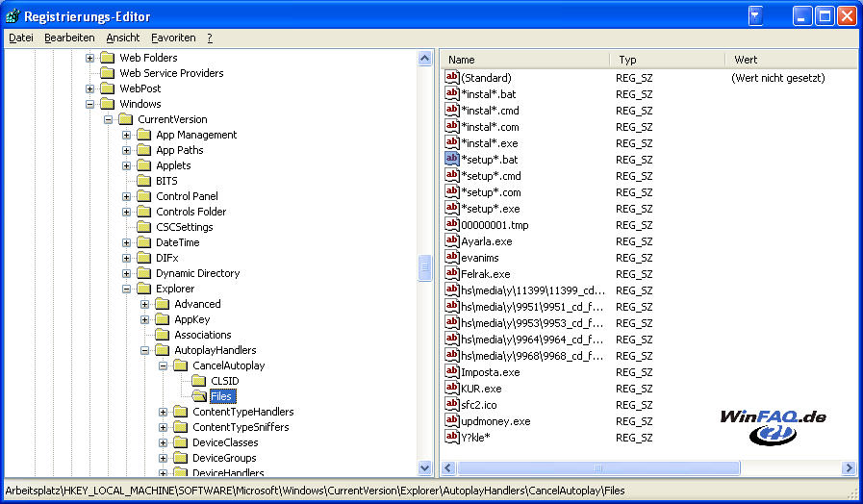The image size is (863, 504).
Task: Collapse the Explorer tree node
Action: click(127, 289)
